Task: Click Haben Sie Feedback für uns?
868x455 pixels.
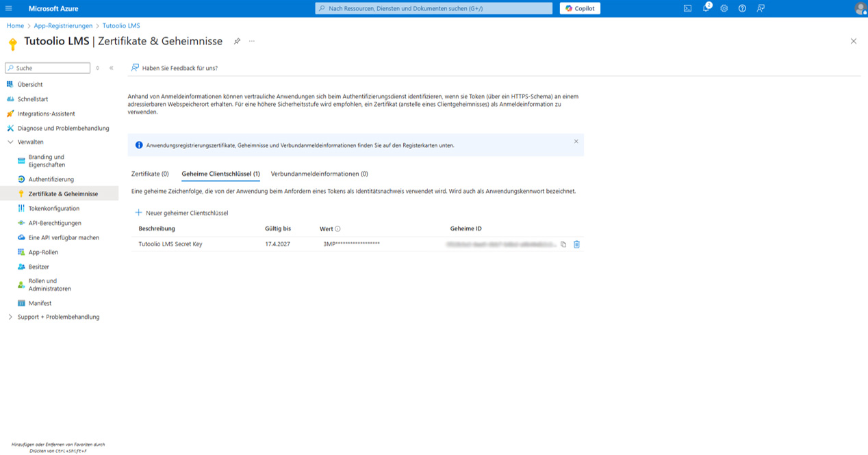Action: click(x=175, y=68)
